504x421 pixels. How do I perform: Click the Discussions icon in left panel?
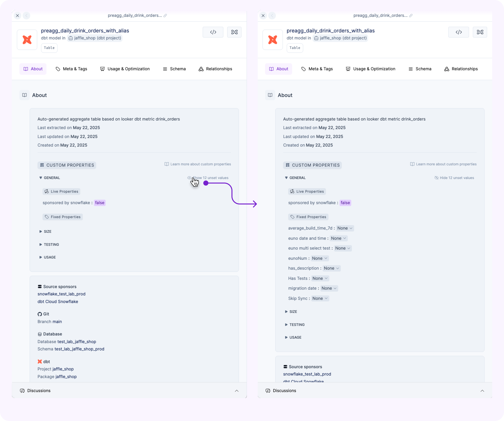(x=22, y=390)
